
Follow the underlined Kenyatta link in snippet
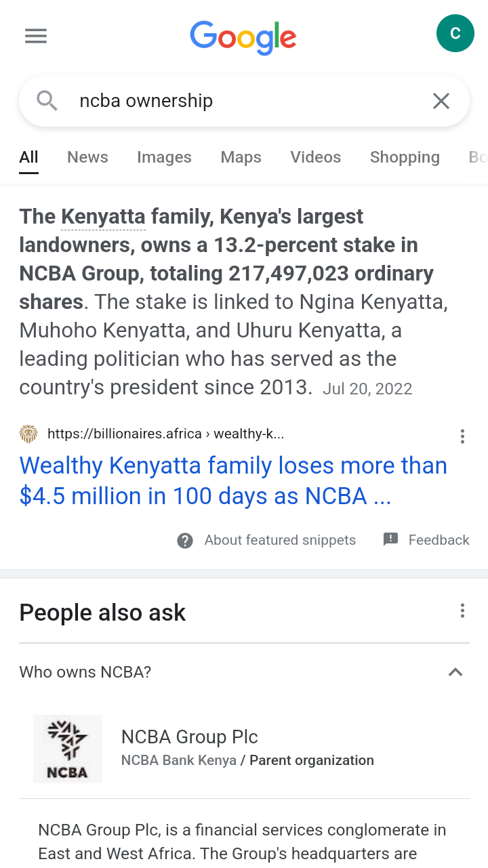[x=103, y=217]
